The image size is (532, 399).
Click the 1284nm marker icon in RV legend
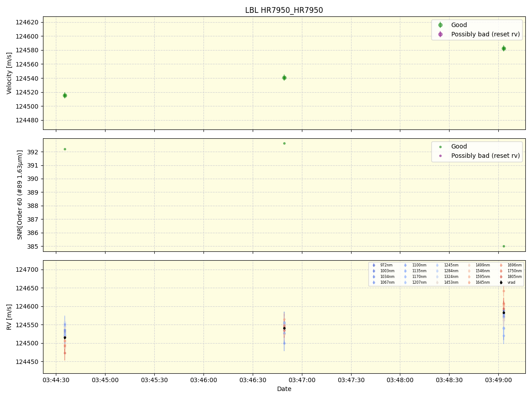click(x=437, y=271)
